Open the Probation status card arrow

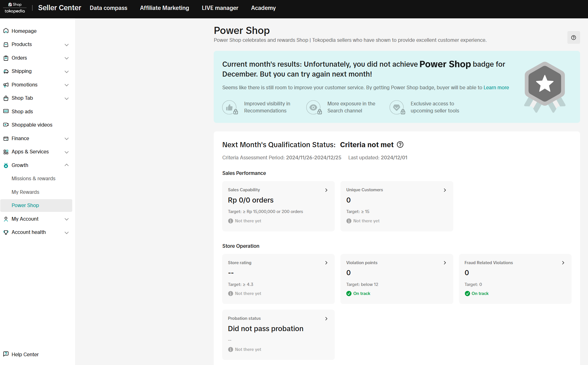(x=326, y=319)
